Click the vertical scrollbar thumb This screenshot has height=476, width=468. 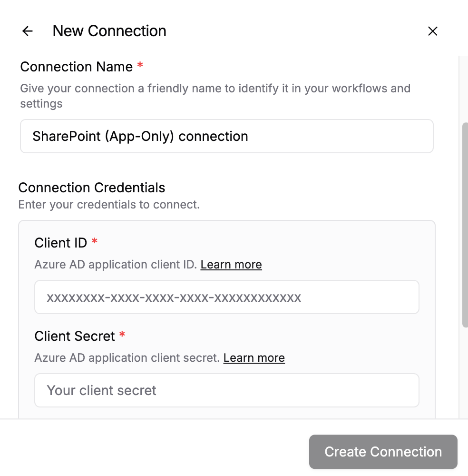(465, 224)
